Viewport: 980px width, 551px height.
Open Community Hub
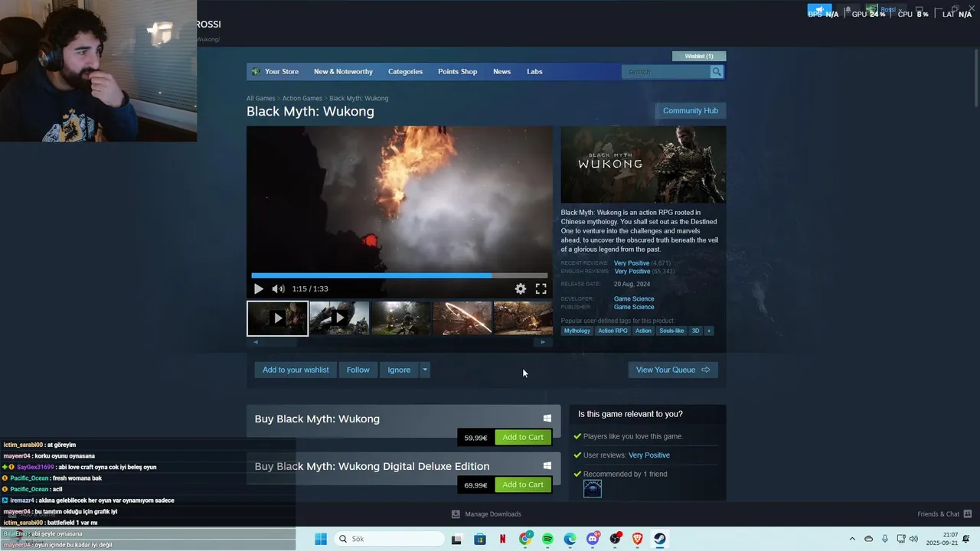coord(691,111)
